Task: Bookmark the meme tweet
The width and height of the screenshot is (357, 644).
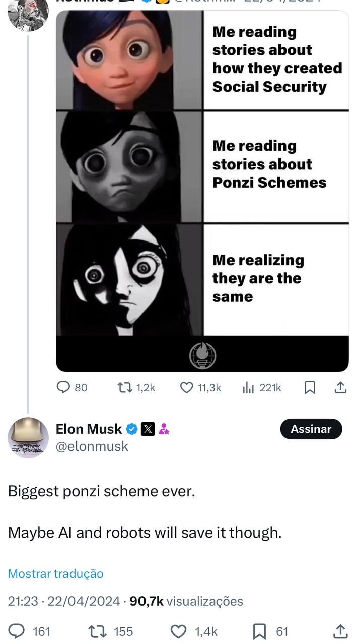Action: click(311, 387)
